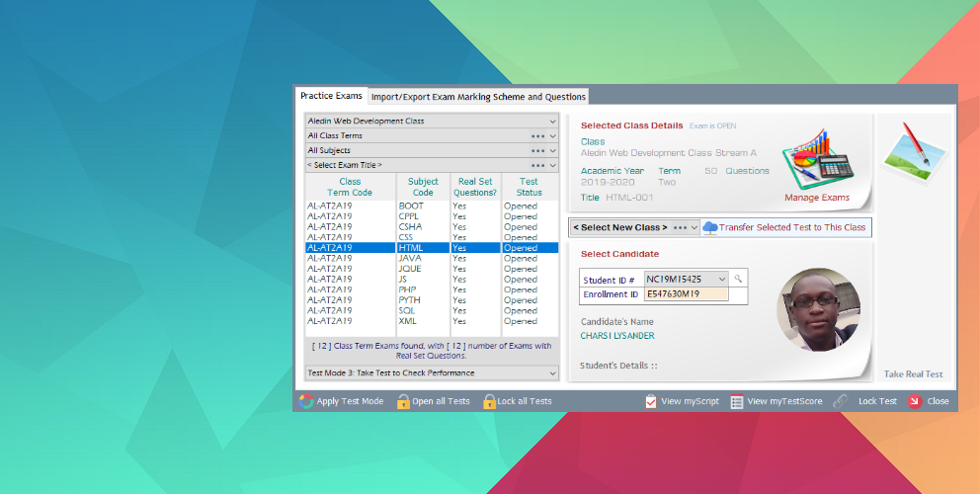The width and height of the screenshot is (980, 494).
Task: Click the View myTestScore table icon
Action: (737, 401)
